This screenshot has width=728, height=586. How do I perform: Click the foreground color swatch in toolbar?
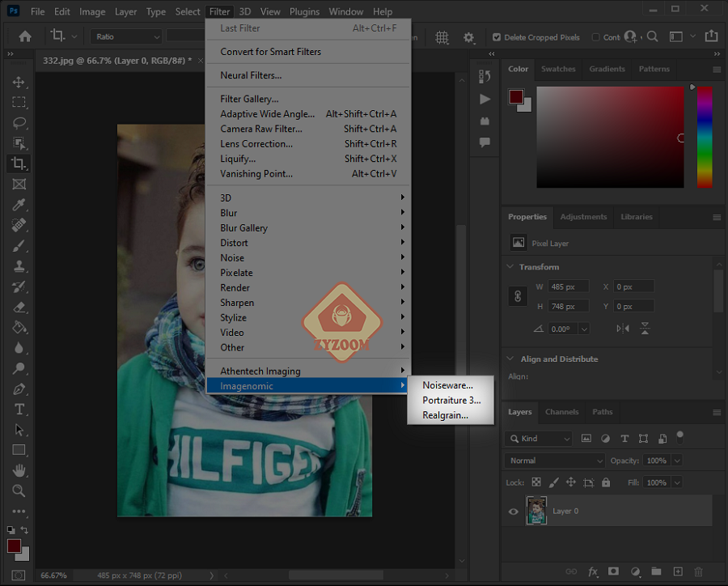14,546
